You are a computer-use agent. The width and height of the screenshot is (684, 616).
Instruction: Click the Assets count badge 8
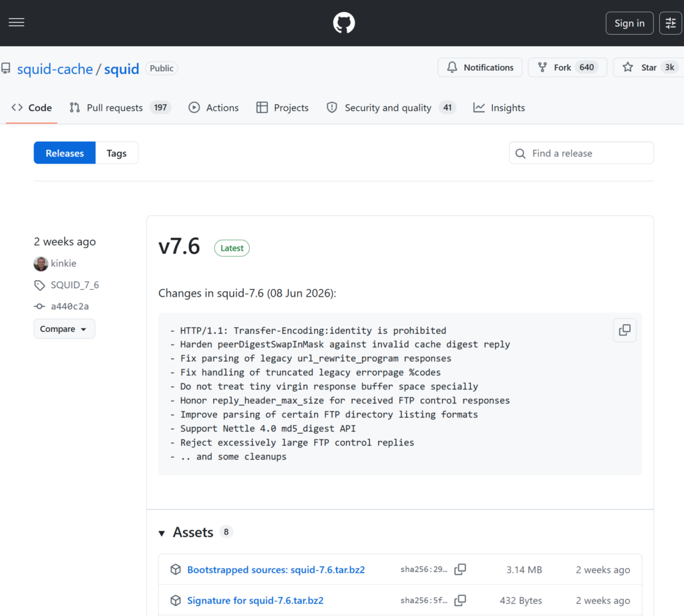[x=226, y=532]
